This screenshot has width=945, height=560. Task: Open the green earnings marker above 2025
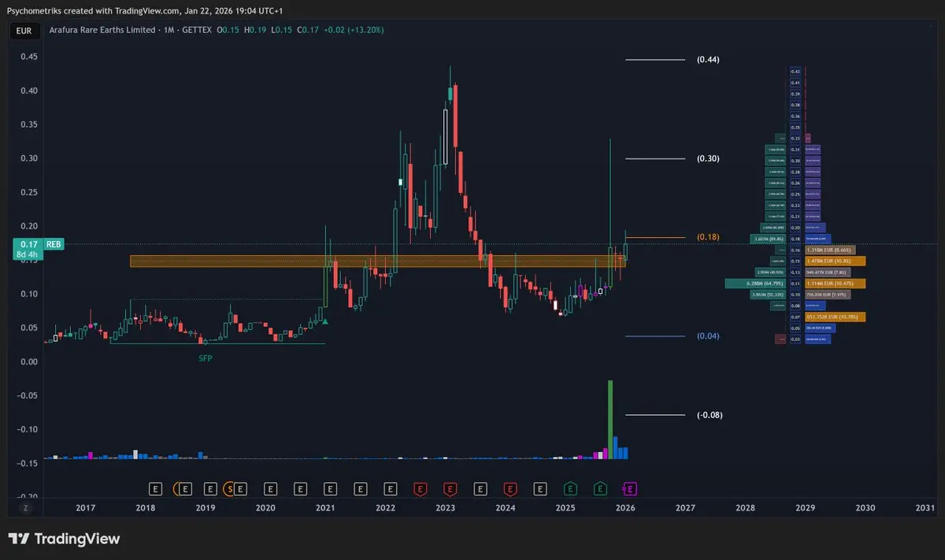570,489
